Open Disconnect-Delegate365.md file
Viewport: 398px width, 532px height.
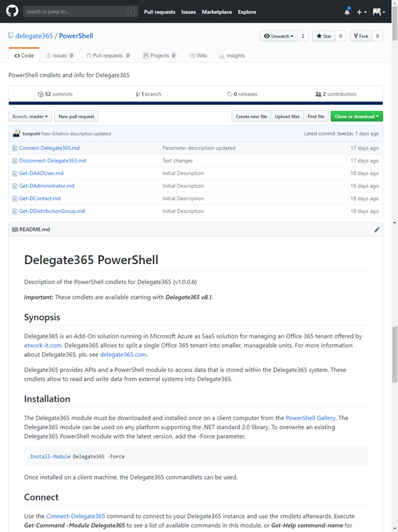[52, 161]
